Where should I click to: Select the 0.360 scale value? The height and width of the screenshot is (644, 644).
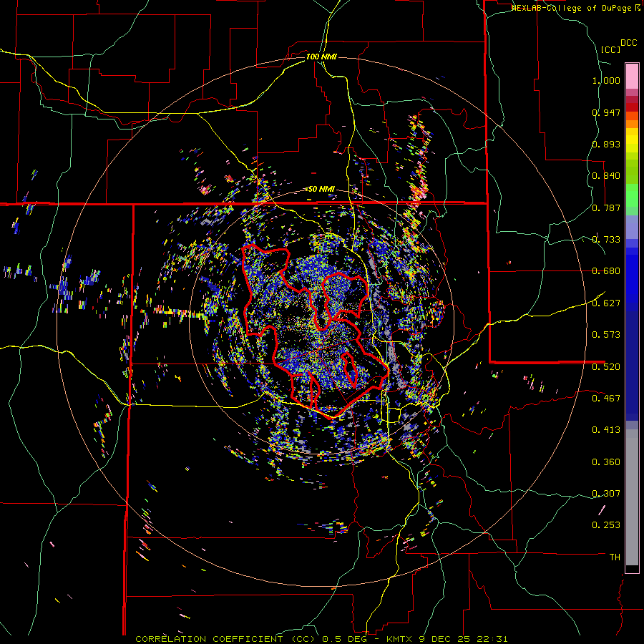pyautogui.click(x=606, y=462)
